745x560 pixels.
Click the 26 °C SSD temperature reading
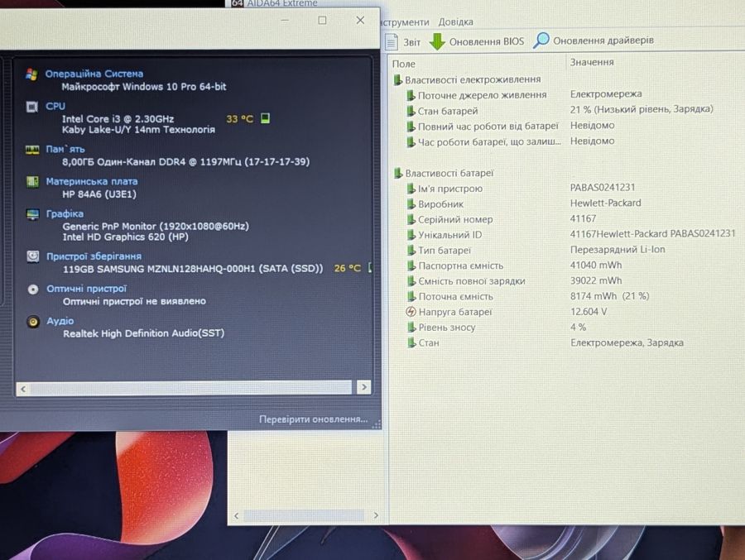[348, 268]
